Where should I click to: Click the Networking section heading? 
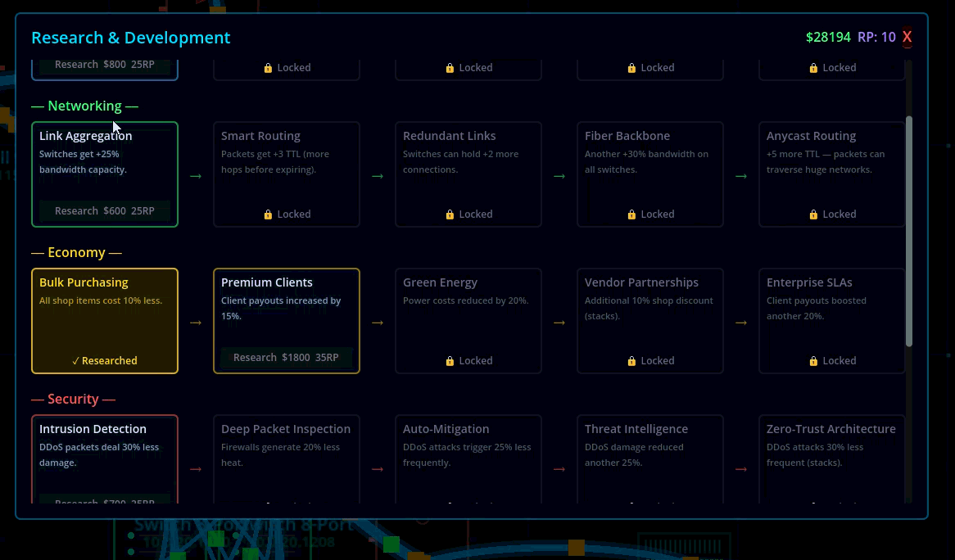(x=84, y=106)
